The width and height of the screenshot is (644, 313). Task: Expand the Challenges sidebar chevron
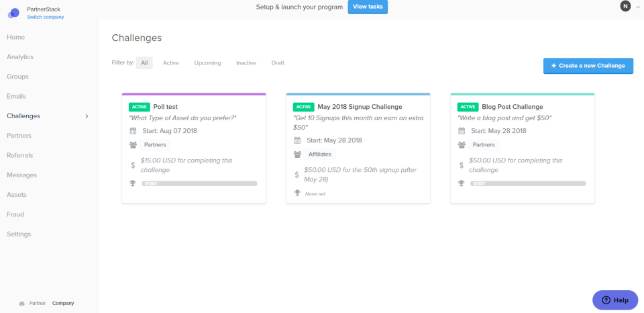tap(87, 116)
